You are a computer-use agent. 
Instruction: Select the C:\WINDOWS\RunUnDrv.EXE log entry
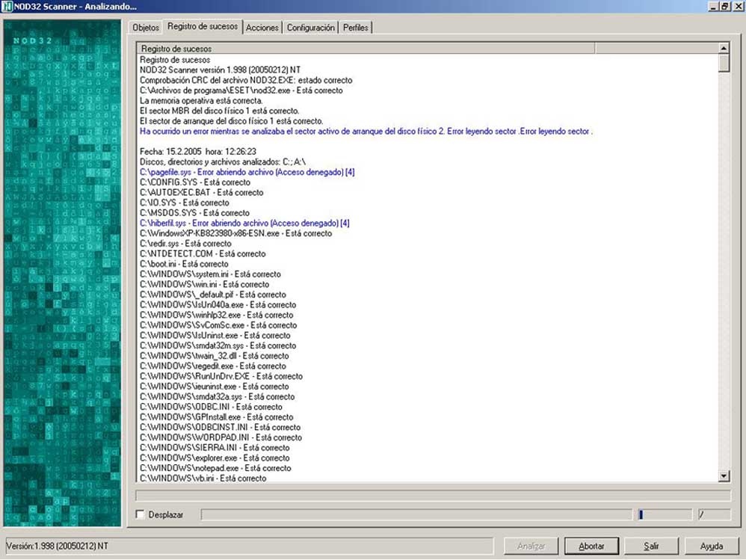coord(221,376)
